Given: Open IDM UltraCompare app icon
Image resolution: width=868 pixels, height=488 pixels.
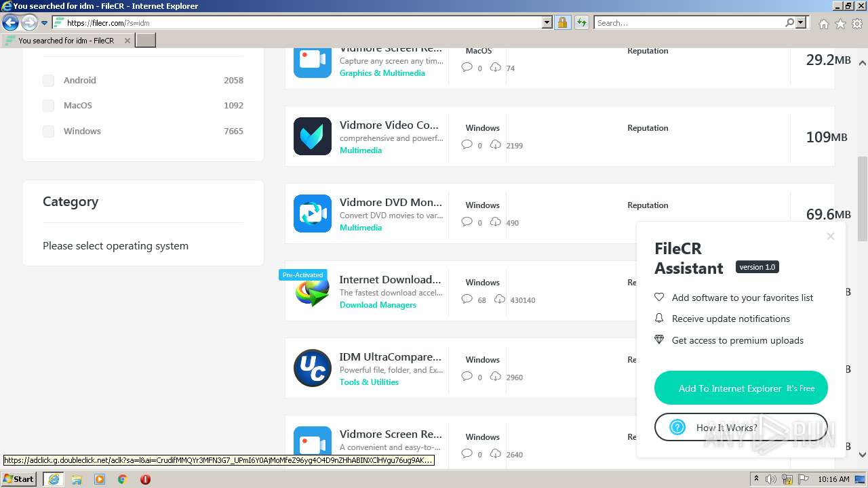Looking at the screenshot, I should pyautogui.click(x=313, y=368).
